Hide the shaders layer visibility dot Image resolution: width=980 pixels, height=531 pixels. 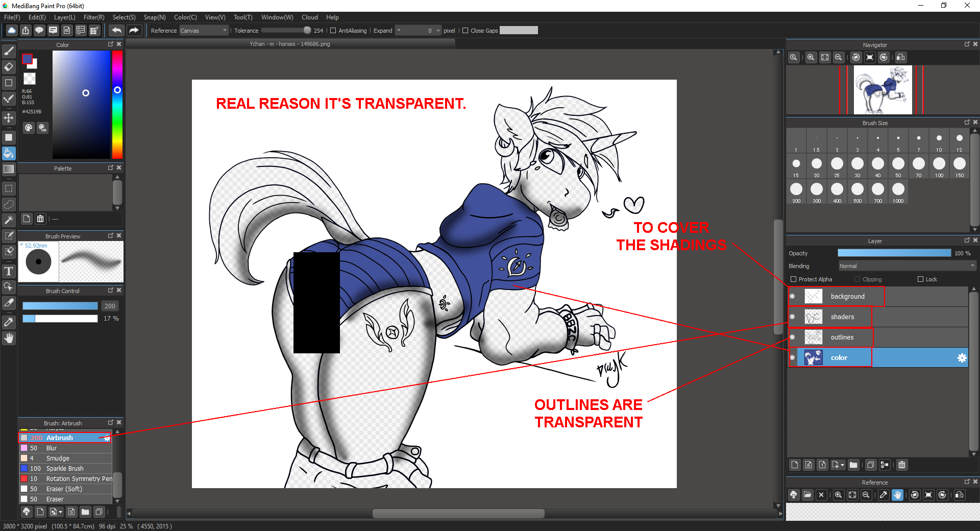click(792, 317)
